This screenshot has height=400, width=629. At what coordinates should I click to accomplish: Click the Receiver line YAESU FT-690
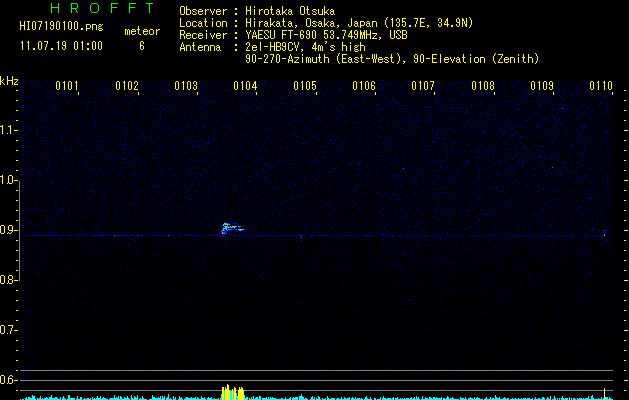click(326, 35)
